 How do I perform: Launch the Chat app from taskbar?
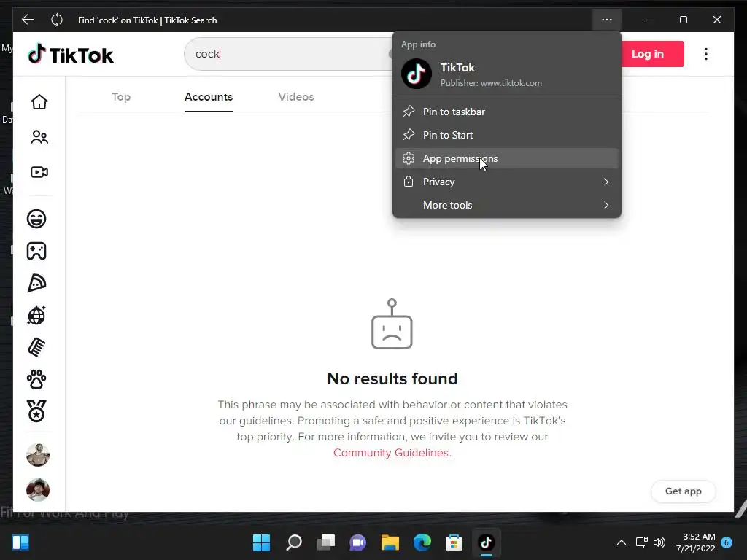[x=357, y=542]
